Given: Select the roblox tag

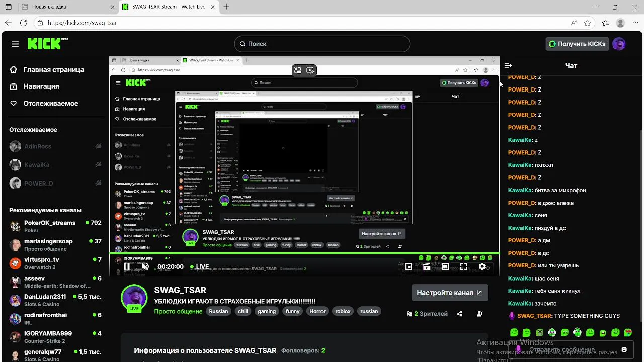Looking at the screenshot, I should coord(343,311).
